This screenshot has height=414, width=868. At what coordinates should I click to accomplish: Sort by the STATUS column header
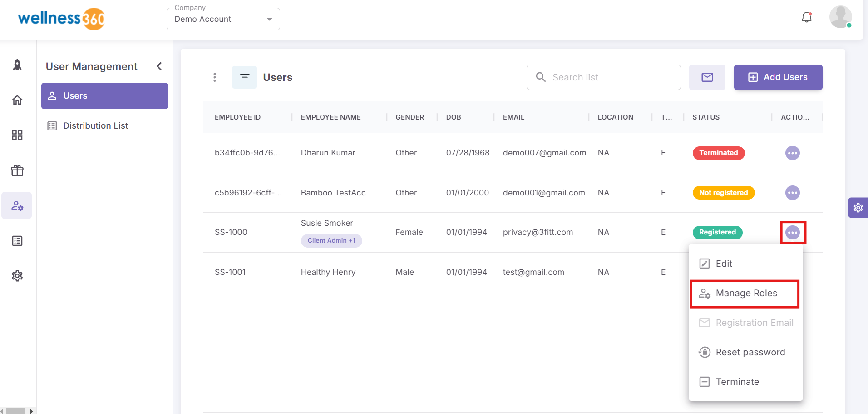click(706, 117)
